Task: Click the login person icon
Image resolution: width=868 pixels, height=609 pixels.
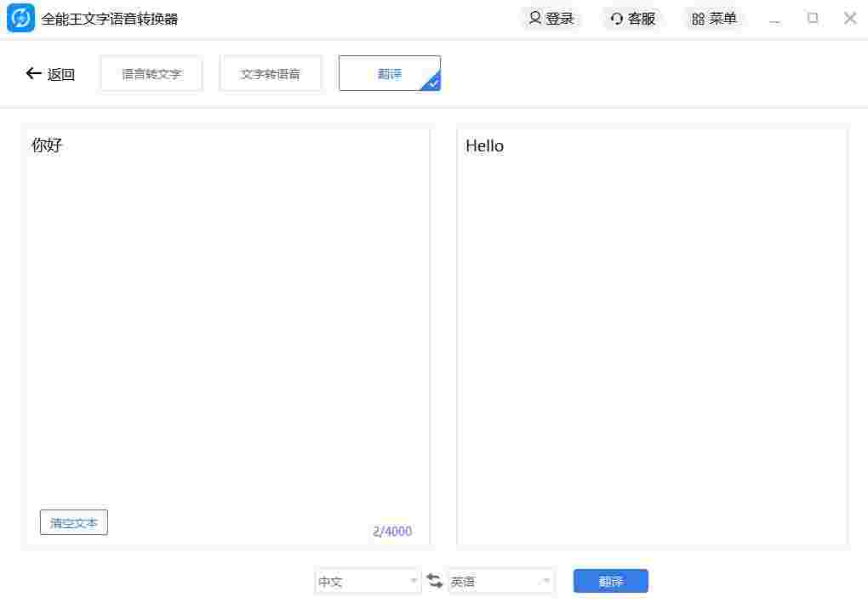Action: (x=534, y=18)
